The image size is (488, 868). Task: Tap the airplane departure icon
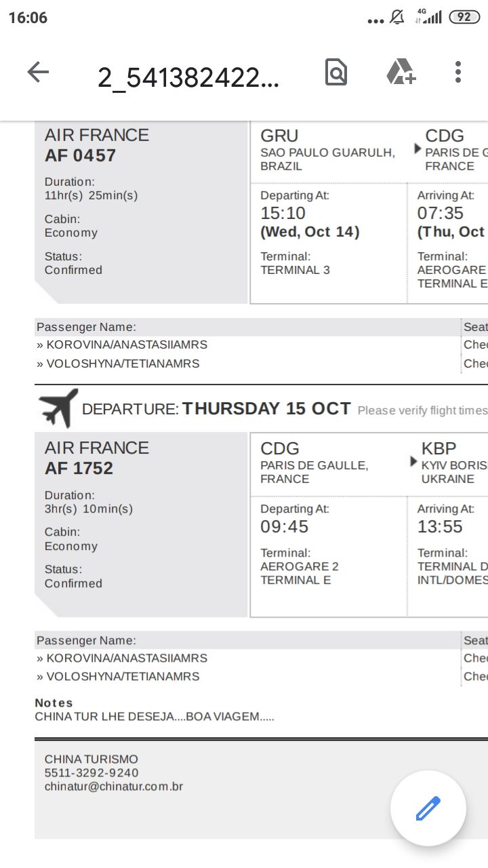(58, 408)
